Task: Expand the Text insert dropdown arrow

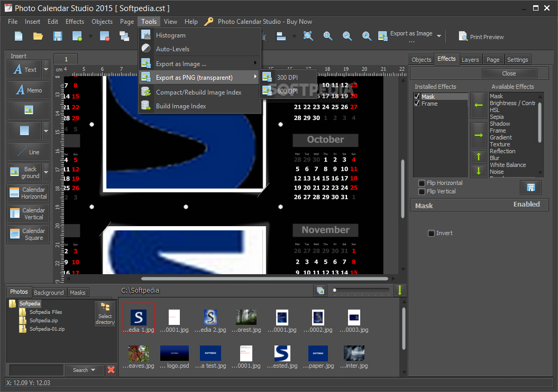Action: coord(46,69)
